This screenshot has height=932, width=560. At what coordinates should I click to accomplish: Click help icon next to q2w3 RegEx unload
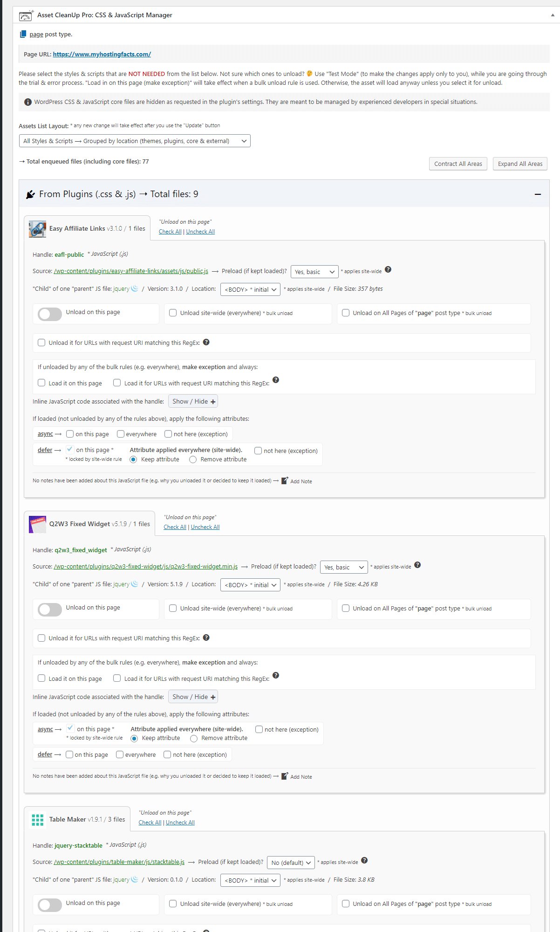pos(206,637)
